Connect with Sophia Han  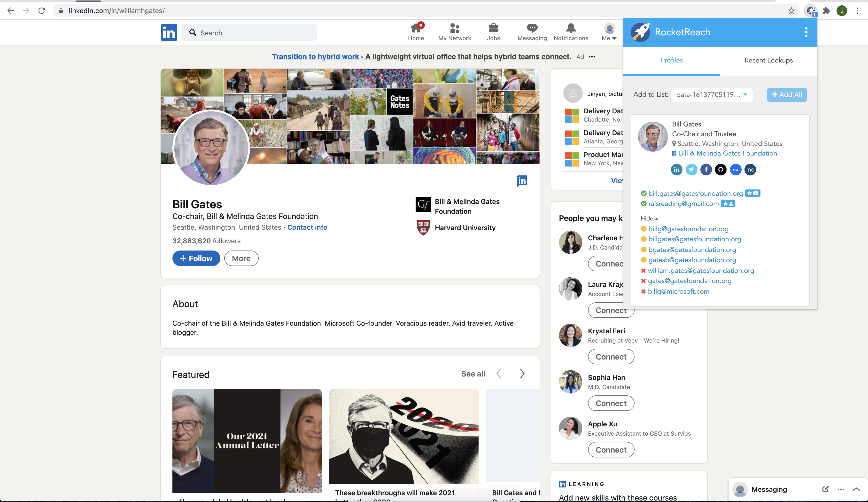coord(611,403)
